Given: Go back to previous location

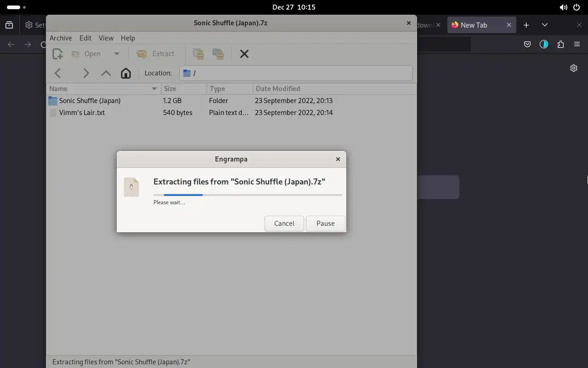Looking at the screenshot, I should pos(58,73).
